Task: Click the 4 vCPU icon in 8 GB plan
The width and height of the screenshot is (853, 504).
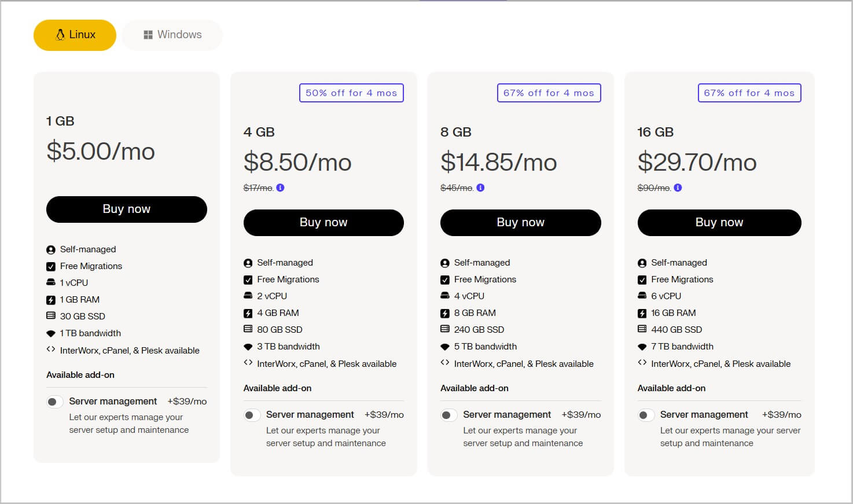Action: point(445,296)
